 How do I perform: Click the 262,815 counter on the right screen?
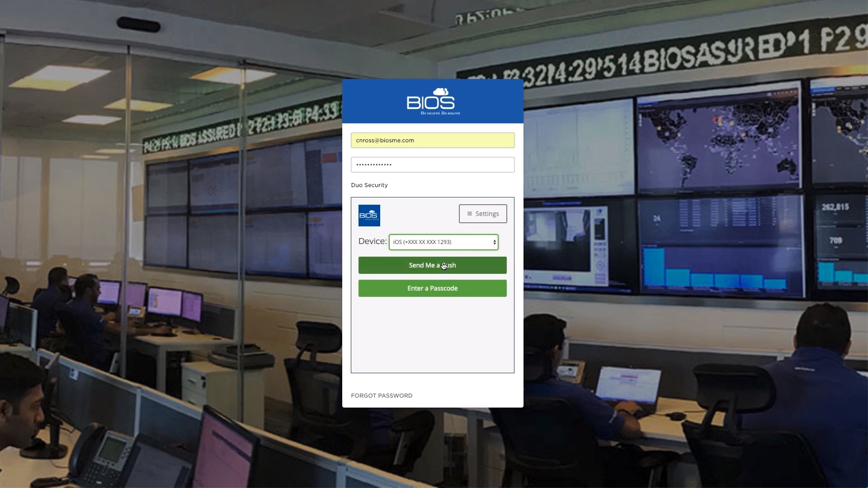click(x=835, y=207)
